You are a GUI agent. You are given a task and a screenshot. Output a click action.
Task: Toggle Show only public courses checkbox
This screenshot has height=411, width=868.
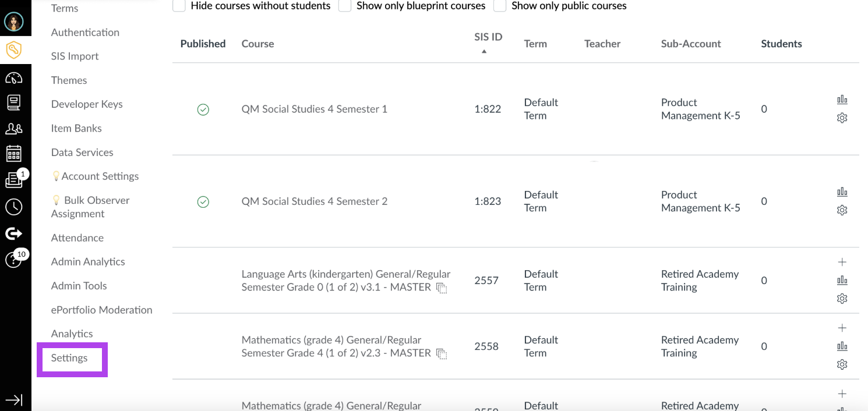[500, 6]
